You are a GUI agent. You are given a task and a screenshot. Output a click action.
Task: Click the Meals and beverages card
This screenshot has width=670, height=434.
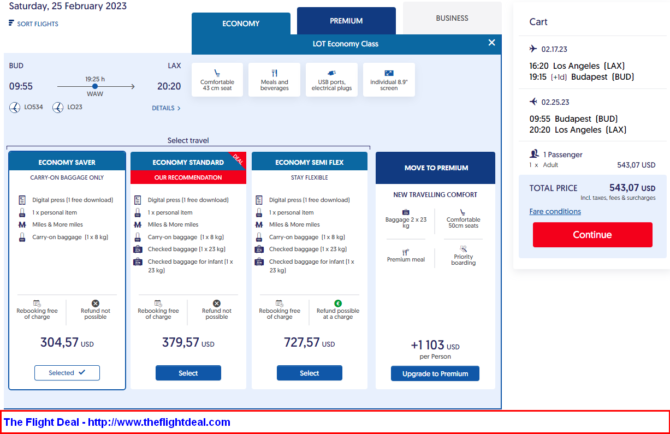(274, 80)
